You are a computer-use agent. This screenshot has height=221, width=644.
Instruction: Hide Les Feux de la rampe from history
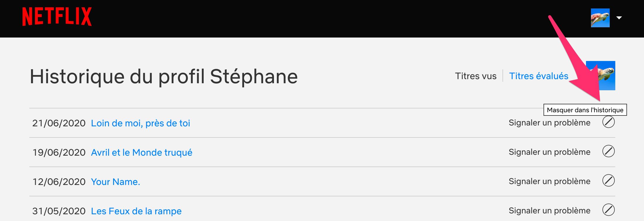tap(608, 210)
